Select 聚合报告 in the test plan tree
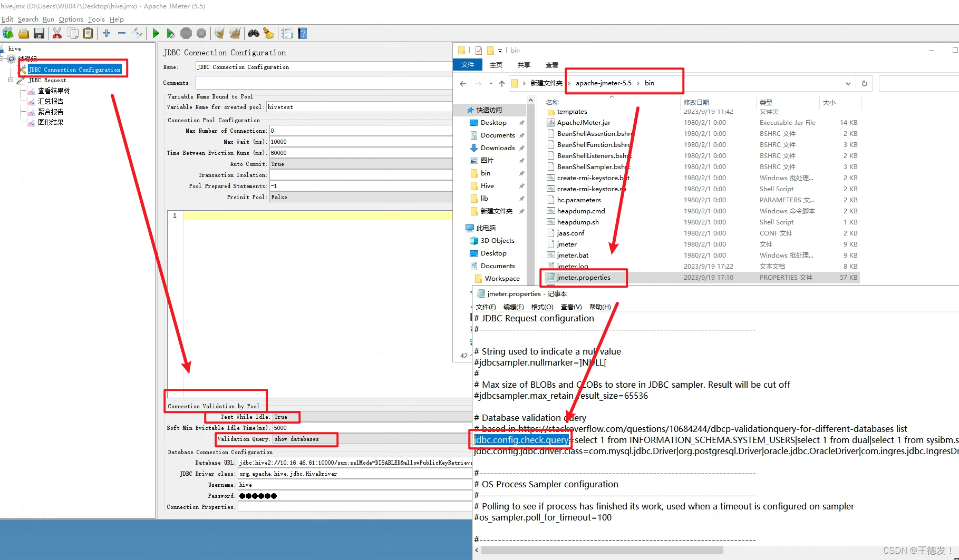 coord(51,112)
